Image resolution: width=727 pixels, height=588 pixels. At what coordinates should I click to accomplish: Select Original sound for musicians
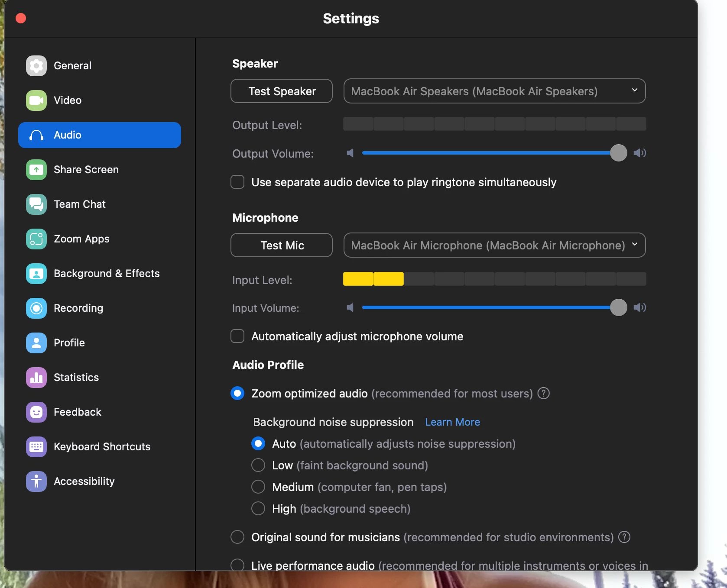tap(237, 537)
